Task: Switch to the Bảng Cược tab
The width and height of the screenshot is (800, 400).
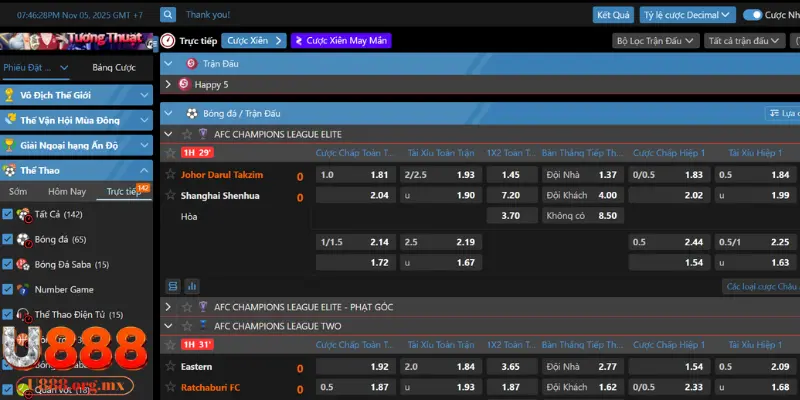Action: (113, 68)
